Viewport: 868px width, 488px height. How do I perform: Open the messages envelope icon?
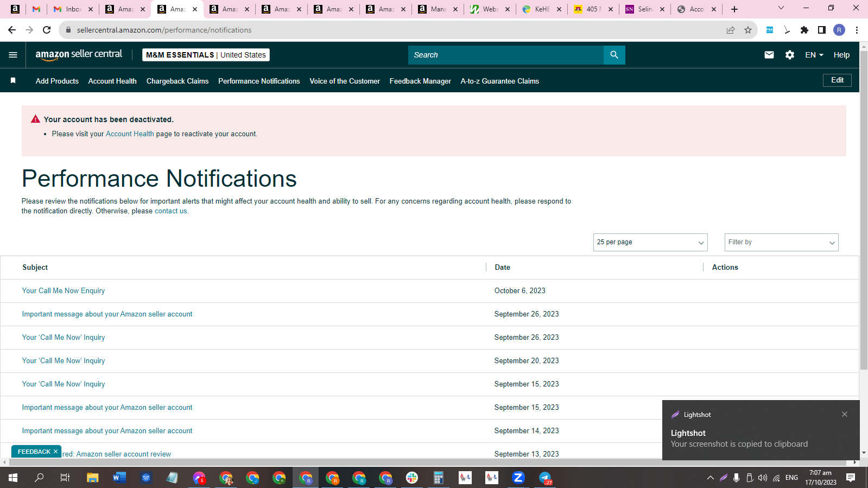(769, 55)
